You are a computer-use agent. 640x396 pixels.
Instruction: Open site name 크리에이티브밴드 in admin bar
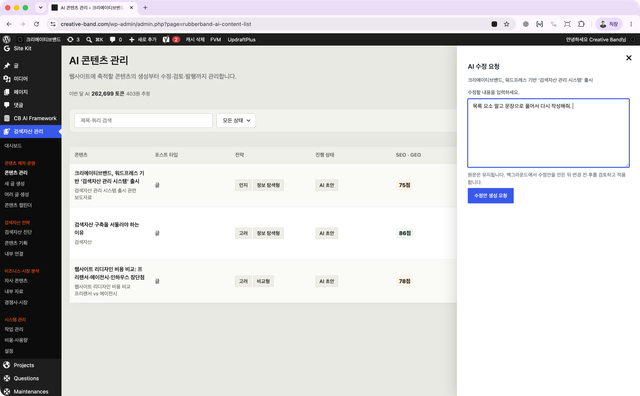click(x=43, y=40)
